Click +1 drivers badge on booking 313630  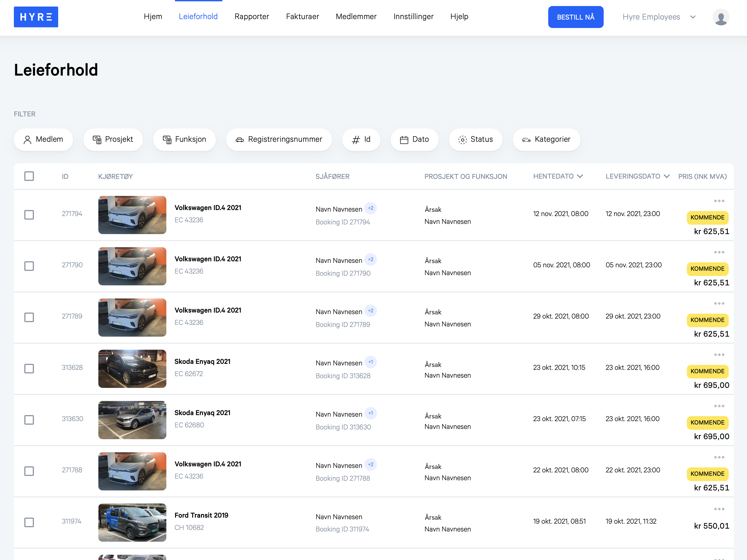(x=370, y=414)
